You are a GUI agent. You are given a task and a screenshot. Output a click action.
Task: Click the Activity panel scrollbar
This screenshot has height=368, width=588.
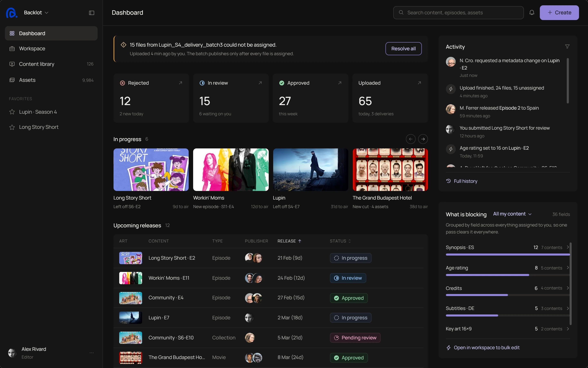[x=568, y=81]
